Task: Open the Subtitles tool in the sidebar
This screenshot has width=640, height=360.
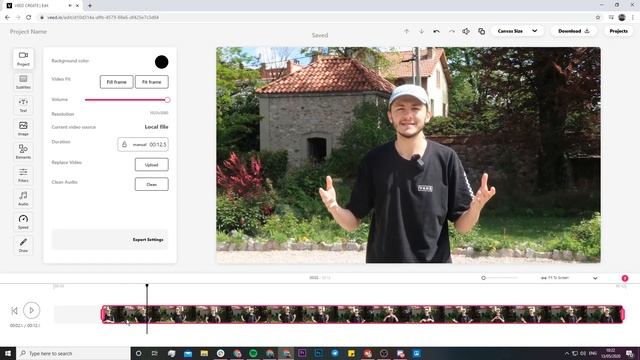Action: click(23, 82)
